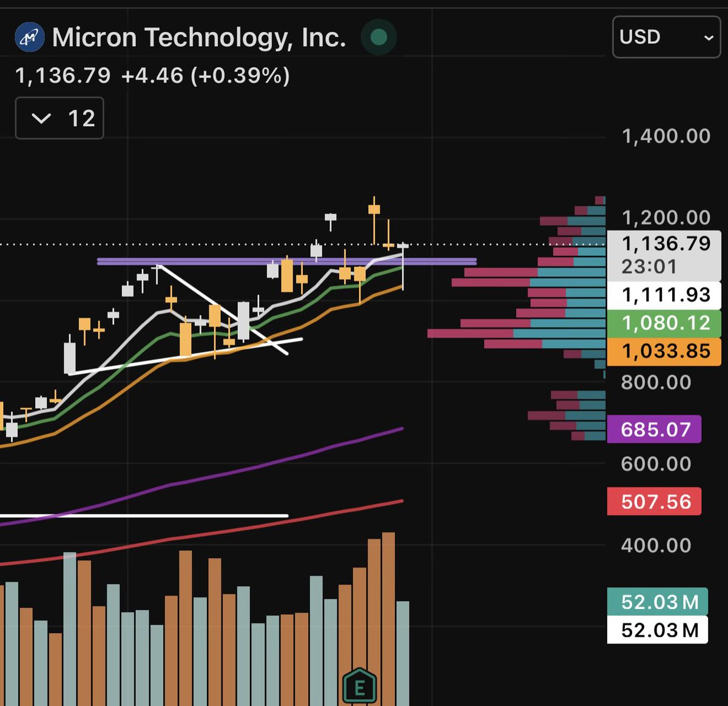Select the red moving average label 507.56
The height and width of the screenshot is (706, 728).
tap(655, 502)
